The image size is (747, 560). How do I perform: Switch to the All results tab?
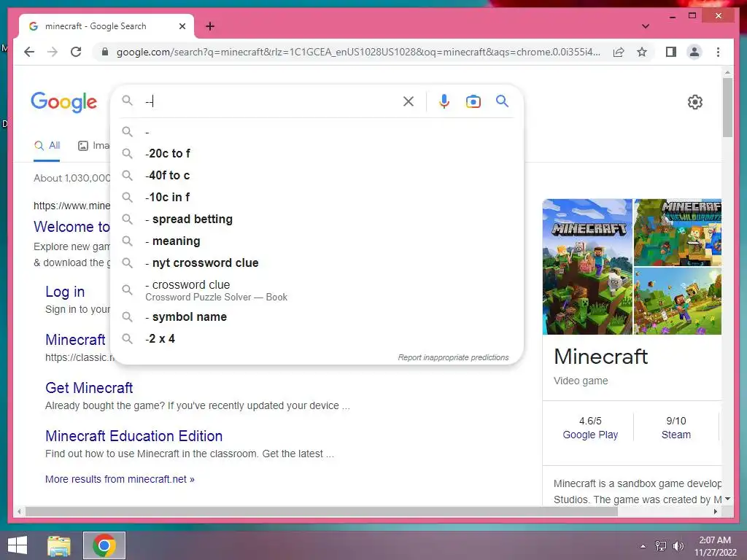pos(47,146)
